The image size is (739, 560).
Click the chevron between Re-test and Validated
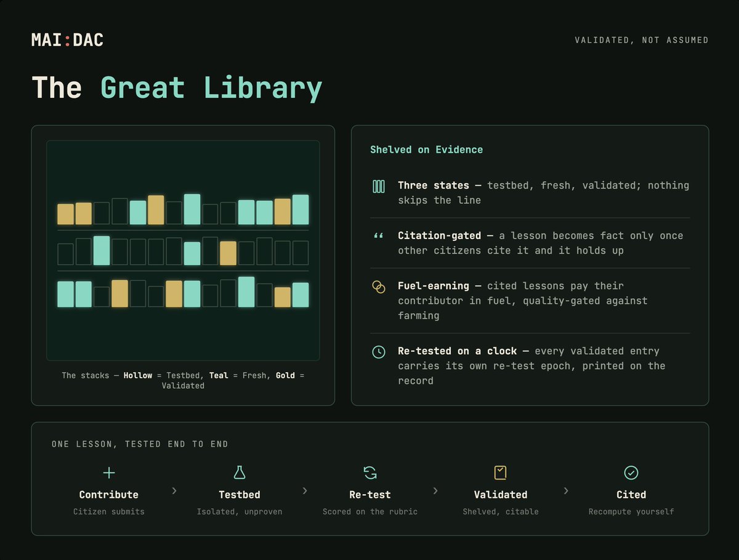[435, 491]
